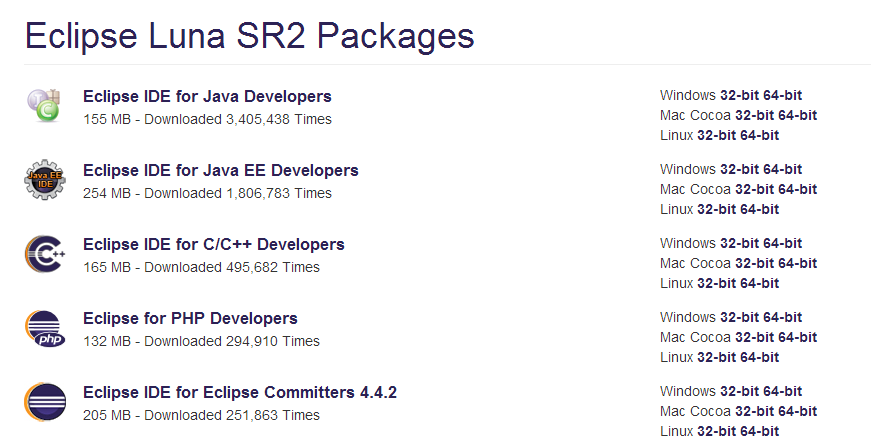The height and width of the screenshot is (445, 871).
Task: Download PHP Developers Linux 64-bit
Action: 759,357
